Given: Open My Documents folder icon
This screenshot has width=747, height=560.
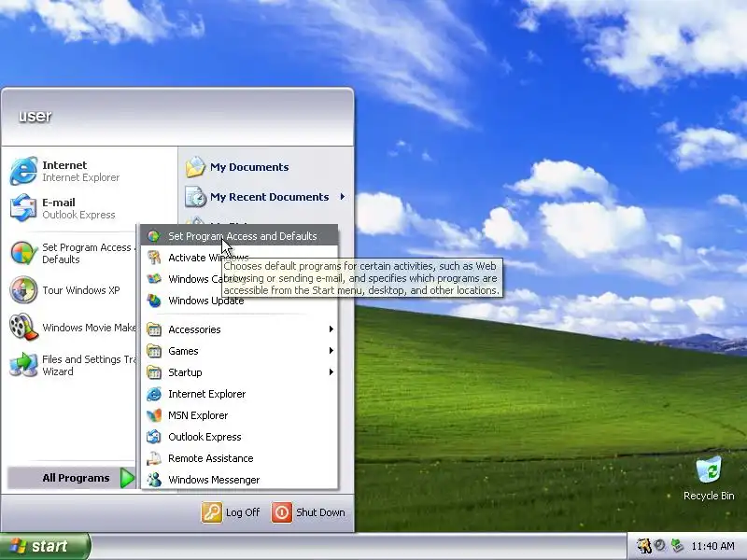Looking at the screenshot, I should (195, 167).
